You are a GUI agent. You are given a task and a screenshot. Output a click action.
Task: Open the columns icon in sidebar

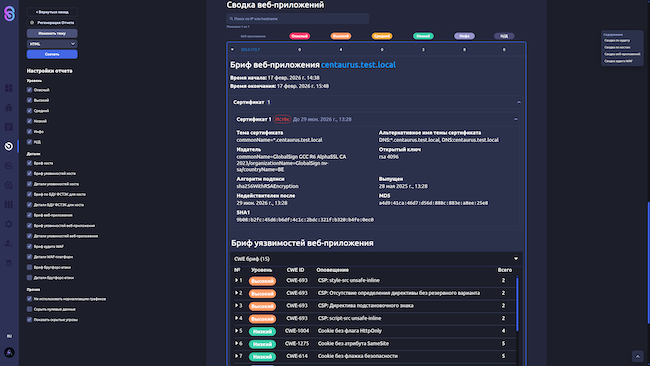[x=9, y=205]
